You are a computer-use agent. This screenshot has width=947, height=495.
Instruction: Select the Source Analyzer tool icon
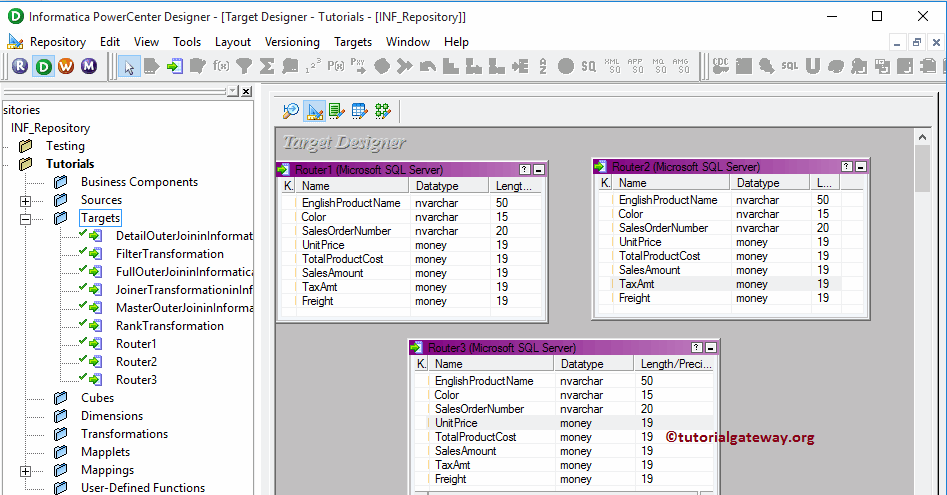pyautogui.click(x=290, y=111)
